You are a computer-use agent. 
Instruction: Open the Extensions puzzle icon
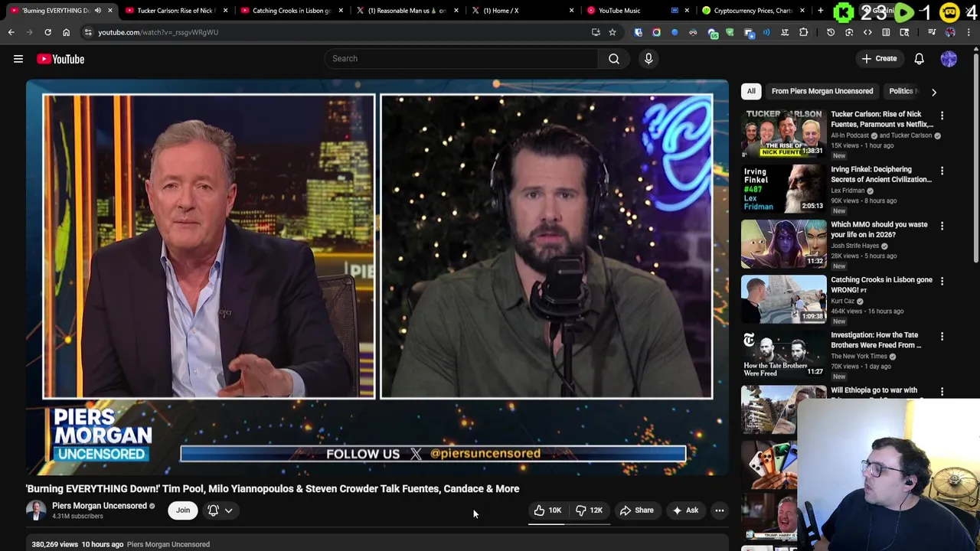tap(803, 32)
